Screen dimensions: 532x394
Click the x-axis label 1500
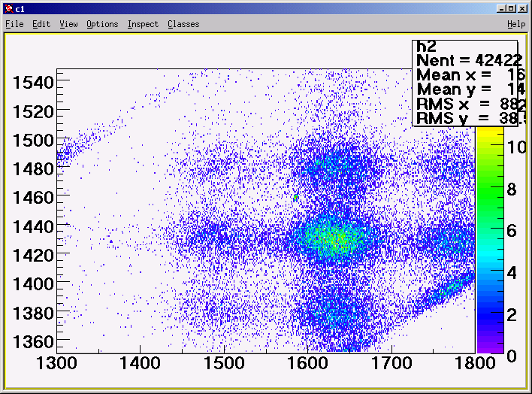coord(224,363)
